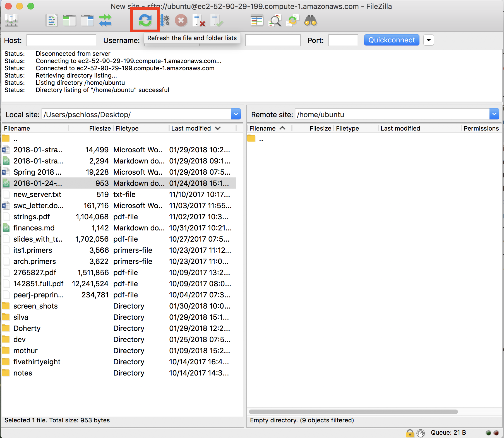
Task: Click the Refresh file and folder lists icon
Action: point(145,21)
